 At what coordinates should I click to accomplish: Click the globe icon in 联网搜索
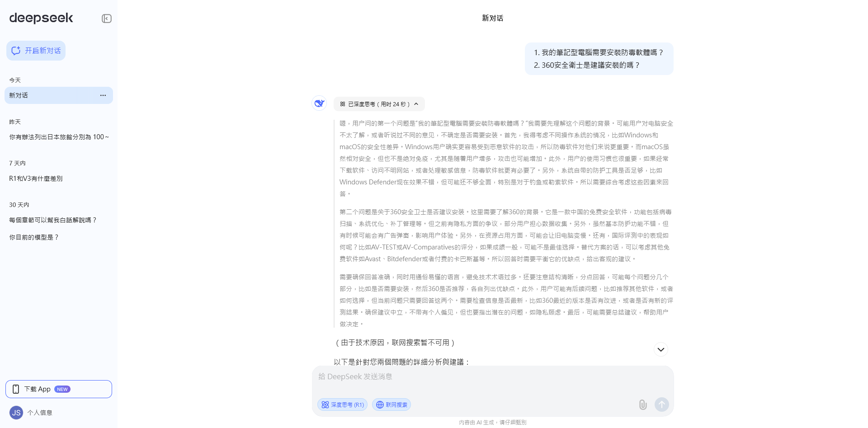380,405
